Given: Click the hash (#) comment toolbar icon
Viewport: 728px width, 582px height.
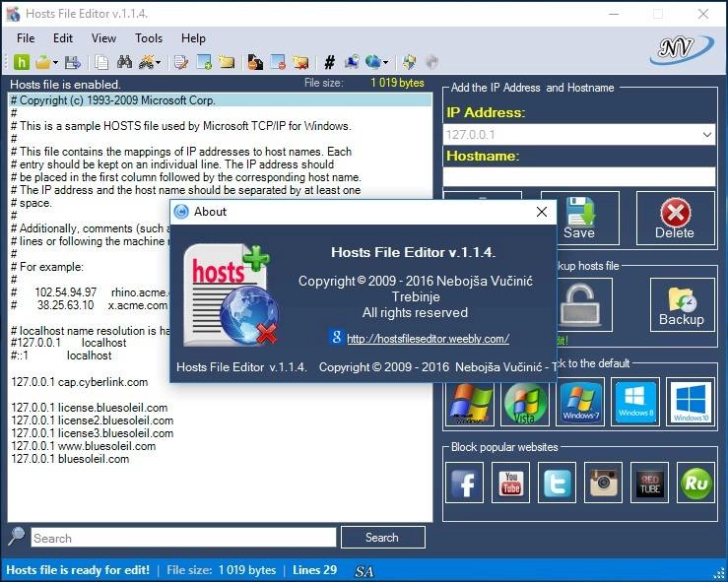Looking at the screenshot, I should [x=330, y=62].
